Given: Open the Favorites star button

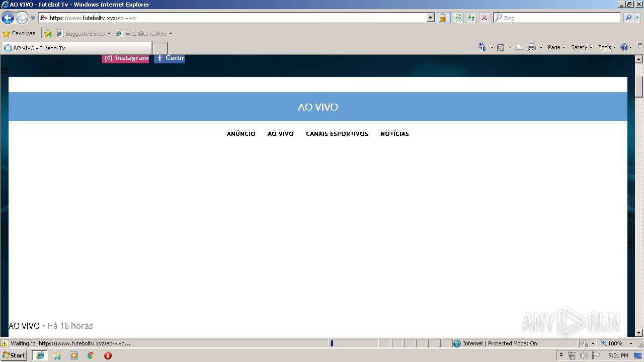Looking at the screenshot, I should coord(19,33).
